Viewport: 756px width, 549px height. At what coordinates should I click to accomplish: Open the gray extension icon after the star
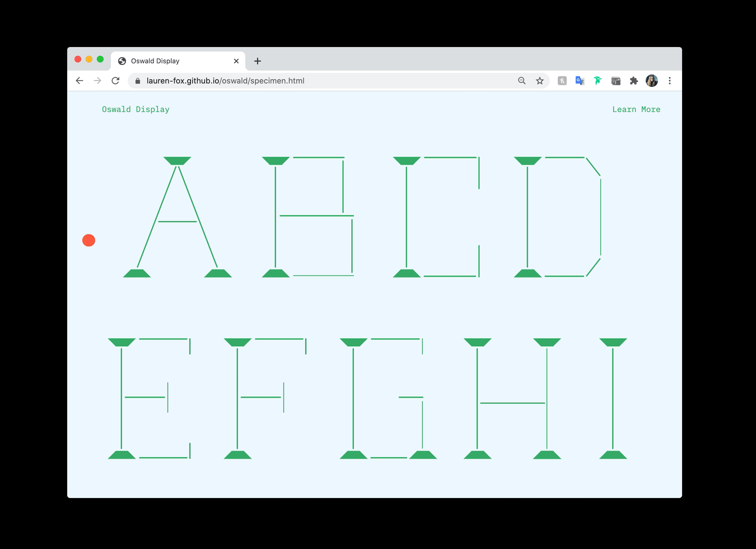click(x=562, y=81)
